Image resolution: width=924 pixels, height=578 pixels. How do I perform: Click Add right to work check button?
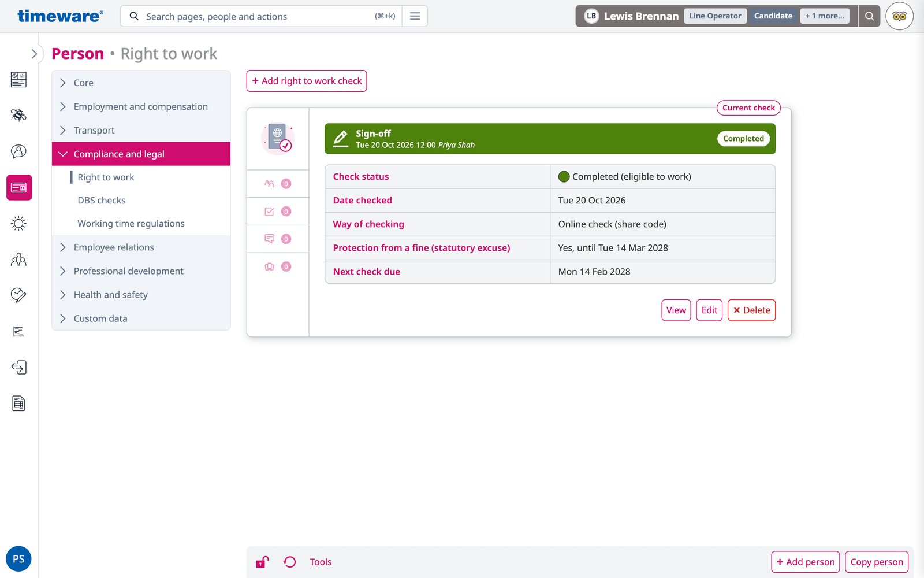(307, 81)
